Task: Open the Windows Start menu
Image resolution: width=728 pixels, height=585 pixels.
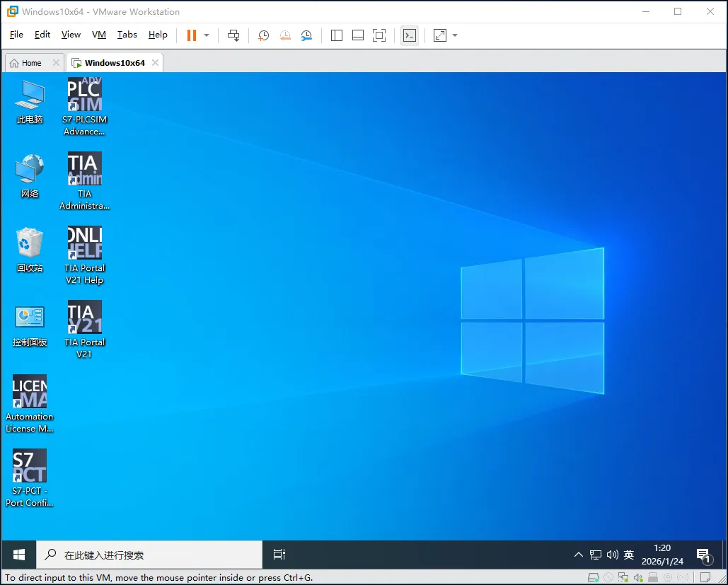Action: pos(18,555)
